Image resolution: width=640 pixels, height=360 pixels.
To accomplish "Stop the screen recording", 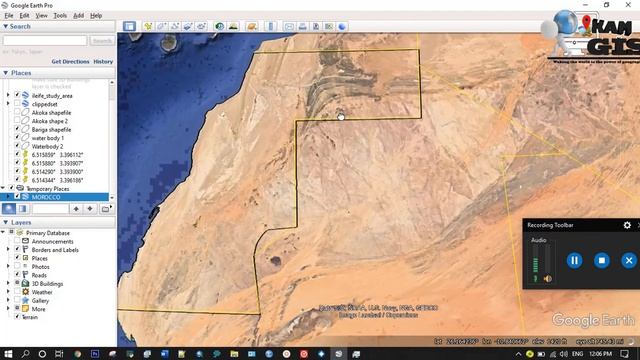I will pos(602,260).
